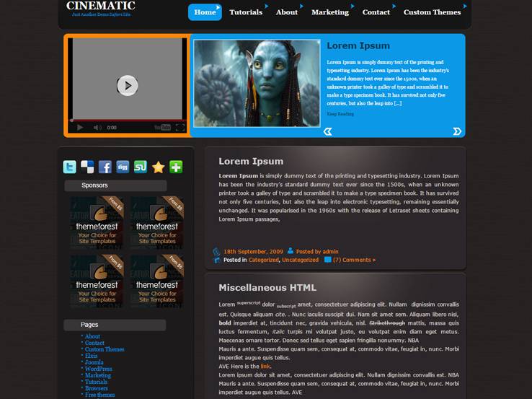
Task: Open Joomla in the Pages list
Action: click(94, 362)
